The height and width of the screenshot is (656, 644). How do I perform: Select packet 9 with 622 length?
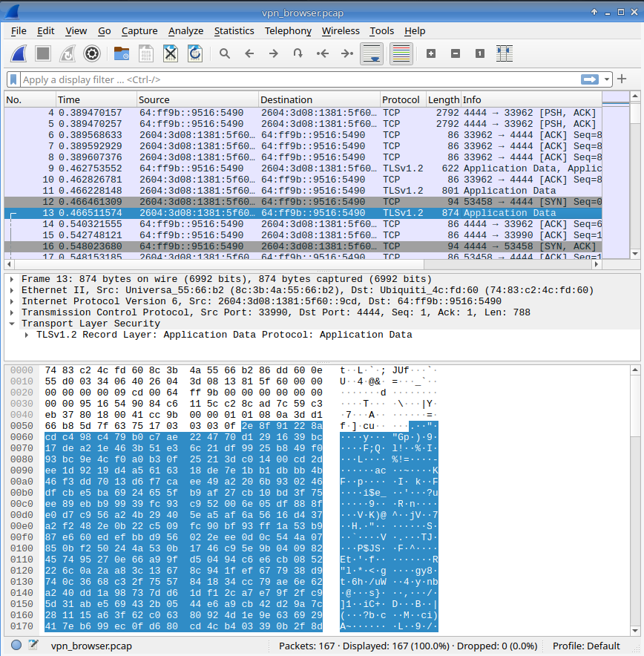tap(303, 168)
